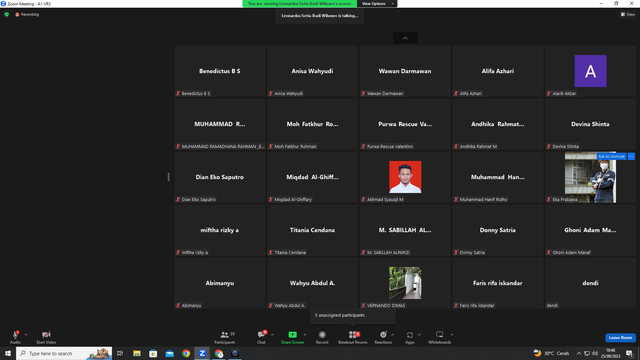Viewport: 640px width, 360px height.
Task: Click the Leave Room button
Action: (620, 338)
